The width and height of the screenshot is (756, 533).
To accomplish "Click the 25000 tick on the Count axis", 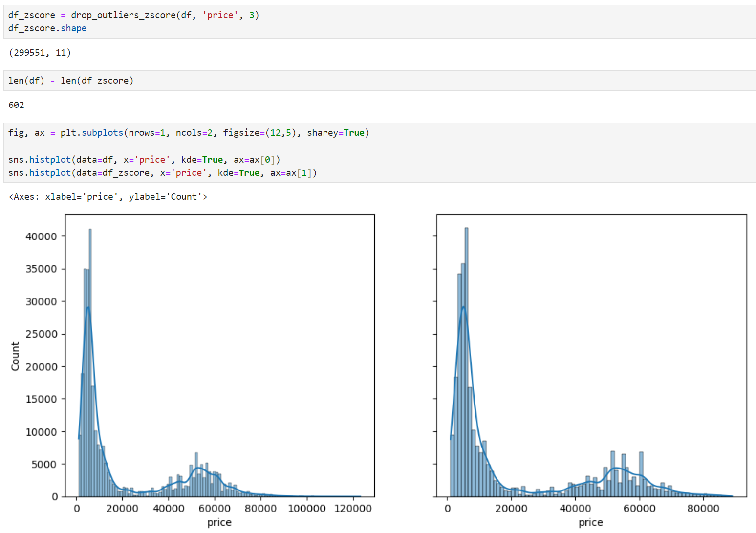I will tap(42, 334).
